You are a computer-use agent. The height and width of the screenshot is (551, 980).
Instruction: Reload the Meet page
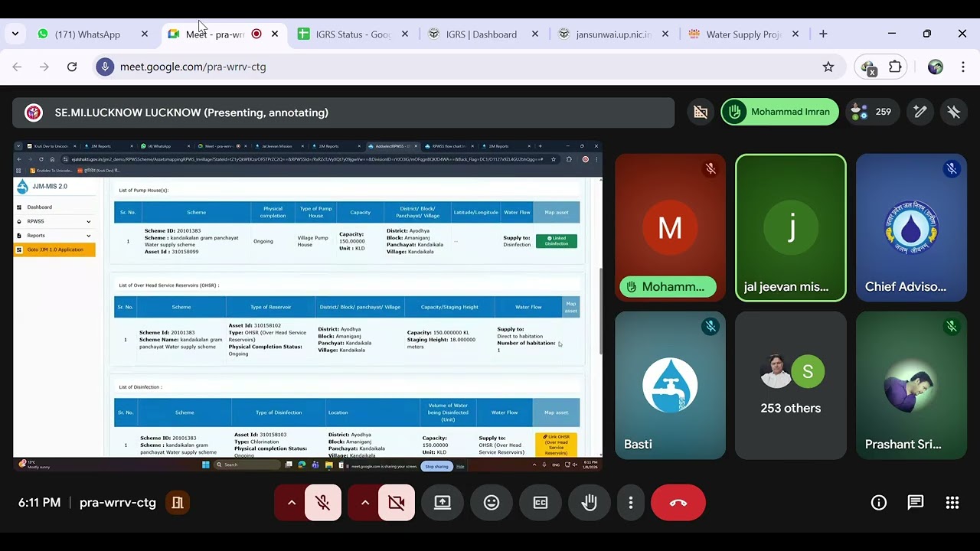(x=72, y=67)
